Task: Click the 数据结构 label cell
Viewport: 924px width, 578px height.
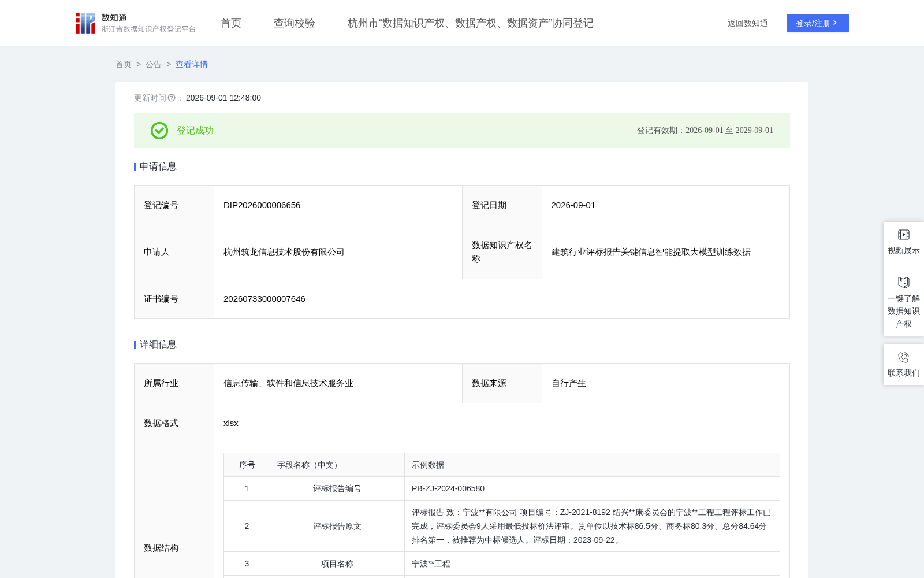Action: (174, 547)
